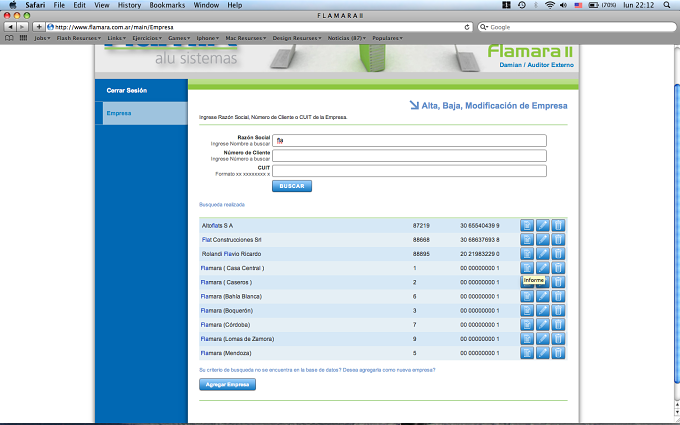
Task: Click the BUSCAR search button
Action: click(x=292, y=186)
